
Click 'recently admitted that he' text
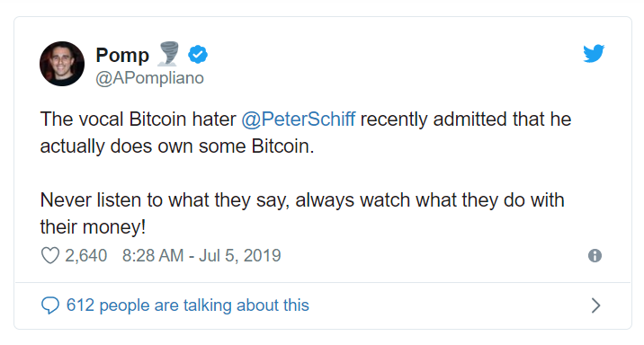466,119
